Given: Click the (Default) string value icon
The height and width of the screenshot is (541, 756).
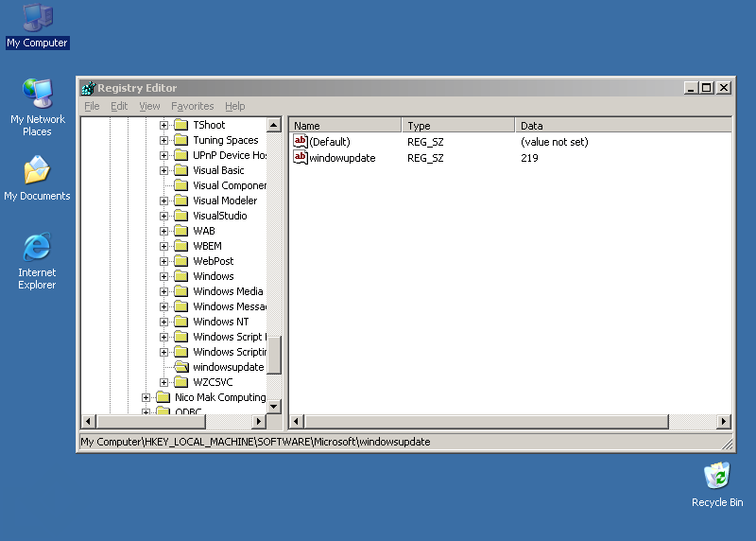Looking at the screenshot, I should click(x=301, y=142).
